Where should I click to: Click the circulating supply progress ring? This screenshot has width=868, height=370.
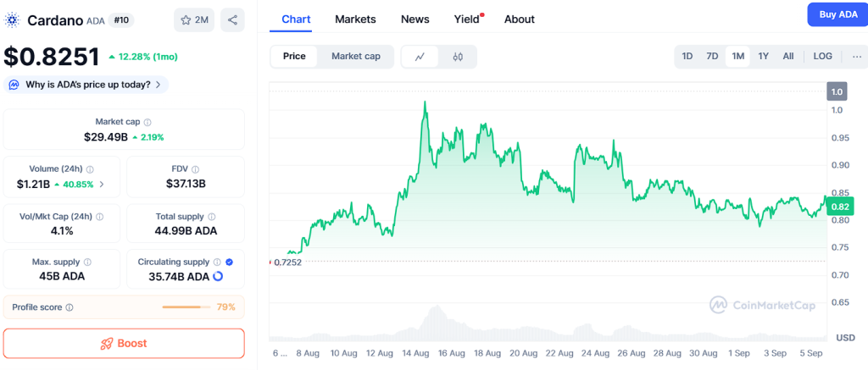[218, 276]
